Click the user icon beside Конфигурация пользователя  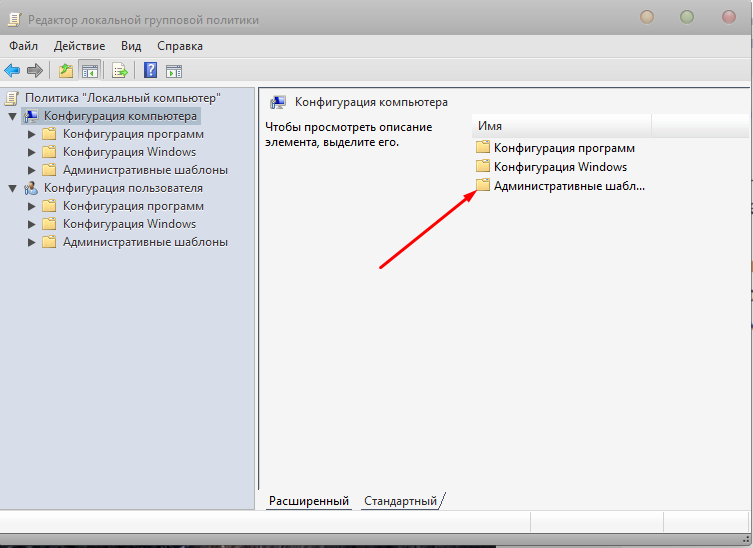coord(31,188)
